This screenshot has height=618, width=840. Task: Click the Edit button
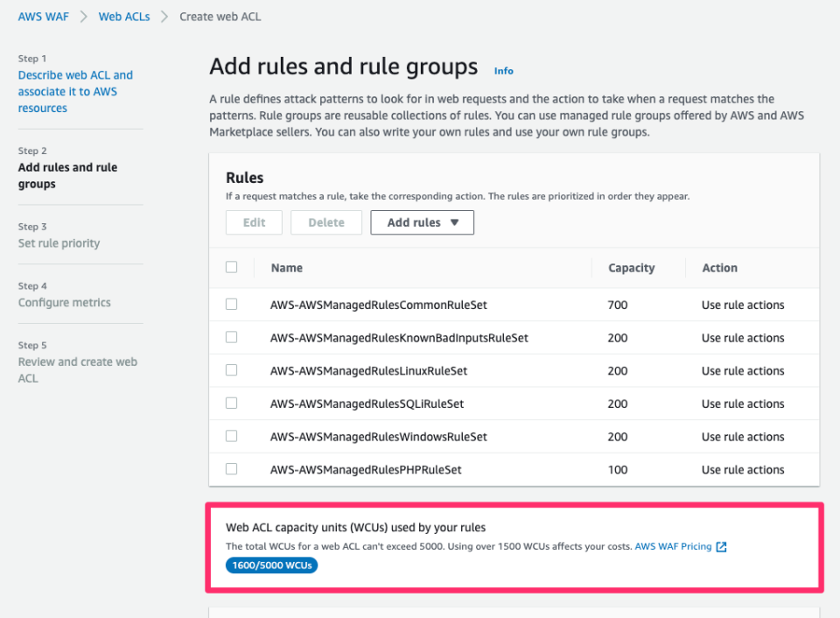tap(254, 222)
